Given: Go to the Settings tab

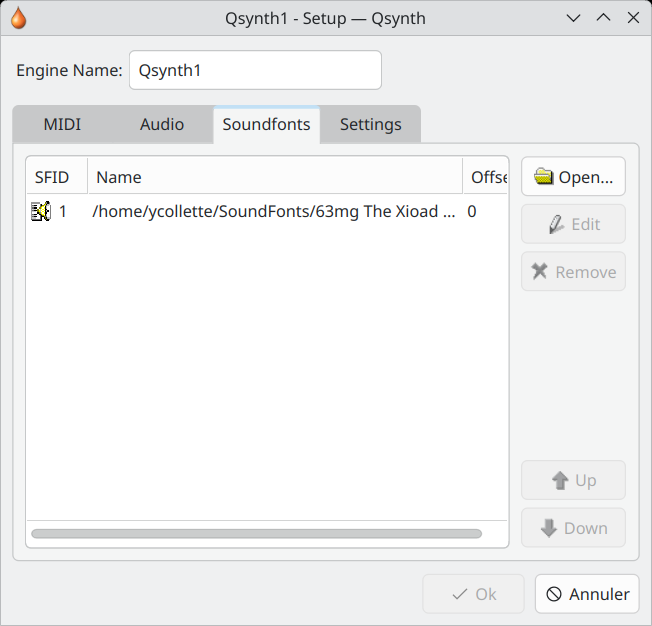Looking at the screenshot, I should point(370,124).
